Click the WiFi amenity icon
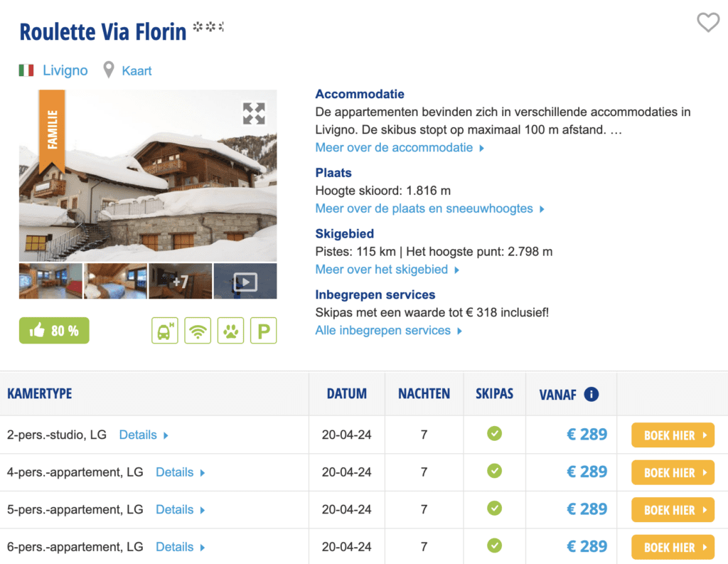 (x=198, y=331)
